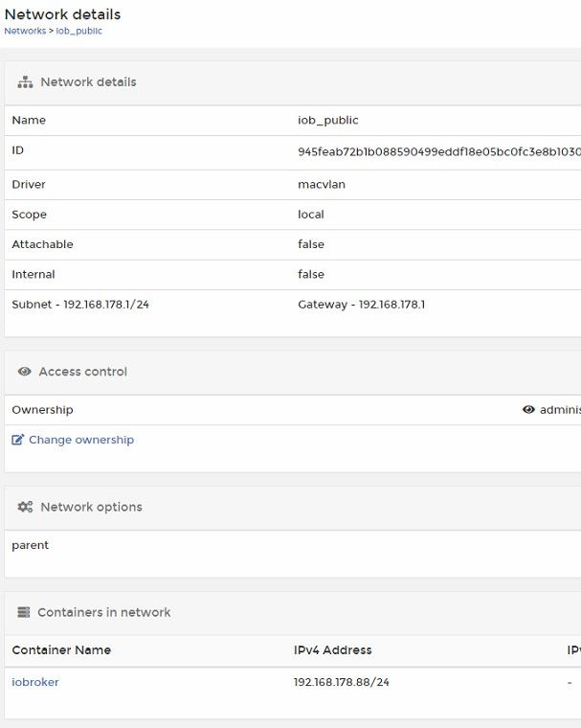Click the eye icon in the Ownership row

tap(528, 410)
